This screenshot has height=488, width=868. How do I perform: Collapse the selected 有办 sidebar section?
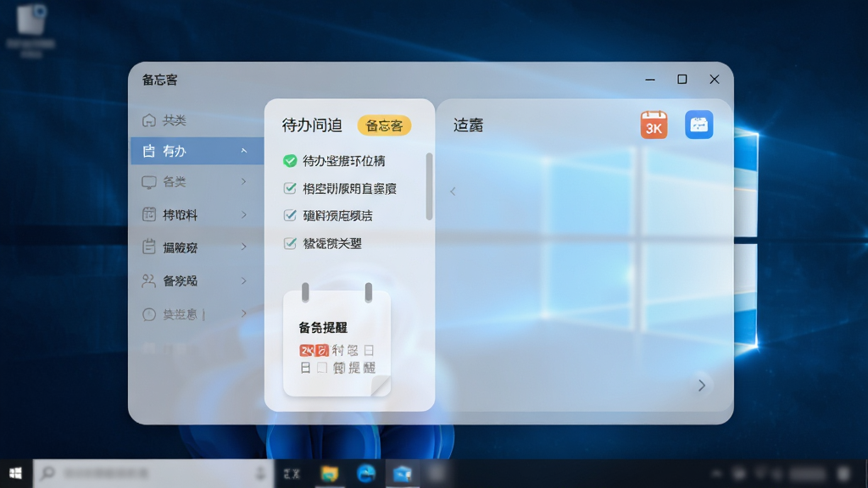click(243, 151)
